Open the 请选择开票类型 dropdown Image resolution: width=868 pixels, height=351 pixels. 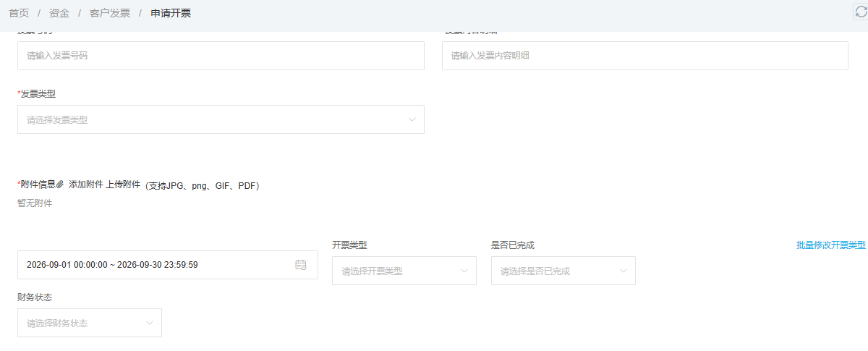click(x=404, y=271)
